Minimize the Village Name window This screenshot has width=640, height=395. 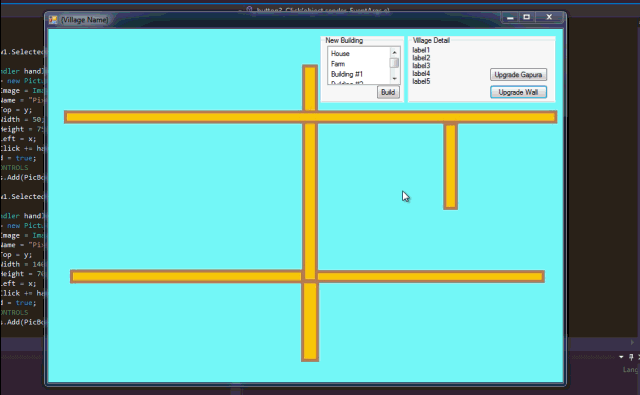tap(510, 17)
